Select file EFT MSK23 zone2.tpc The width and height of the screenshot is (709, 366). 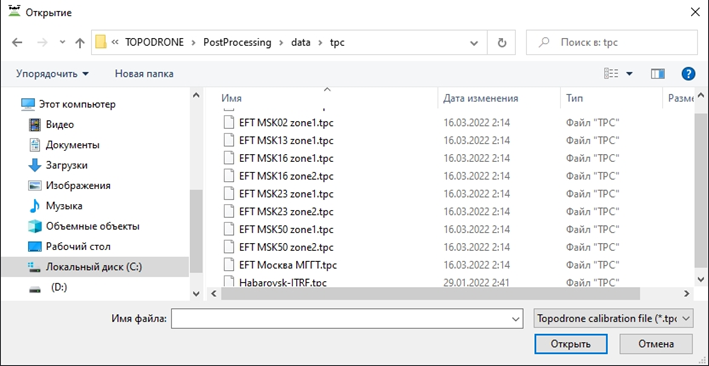286,212
